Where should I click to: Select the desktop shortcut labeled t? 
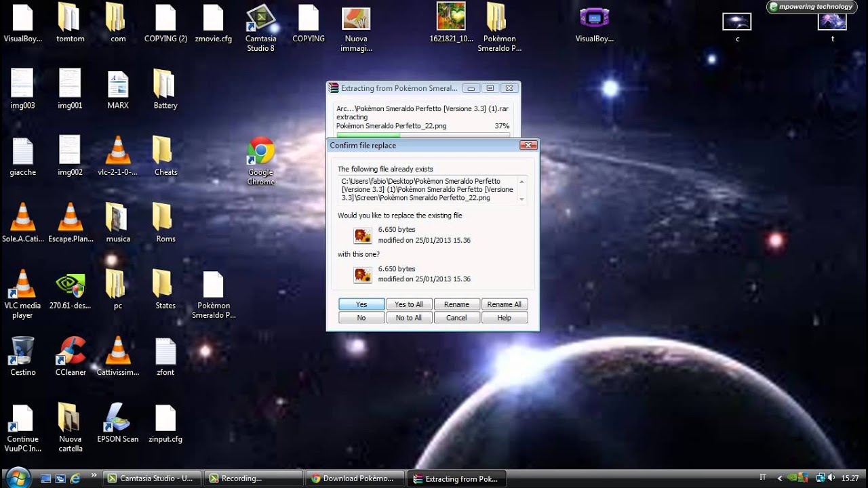pos(832,27)
